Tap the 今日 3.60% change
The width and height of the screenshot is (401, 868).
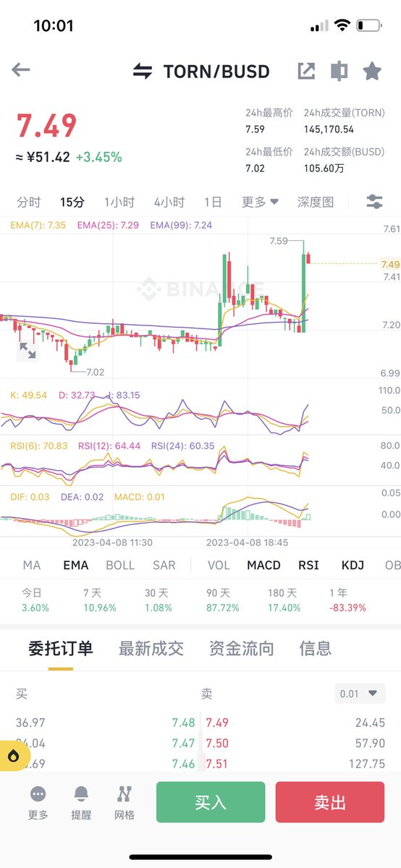[35, 608]
